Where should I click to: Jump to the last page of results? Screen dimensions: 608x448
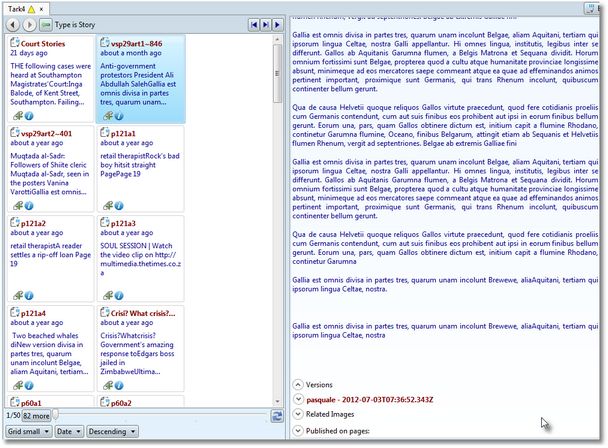pos(266,25)
